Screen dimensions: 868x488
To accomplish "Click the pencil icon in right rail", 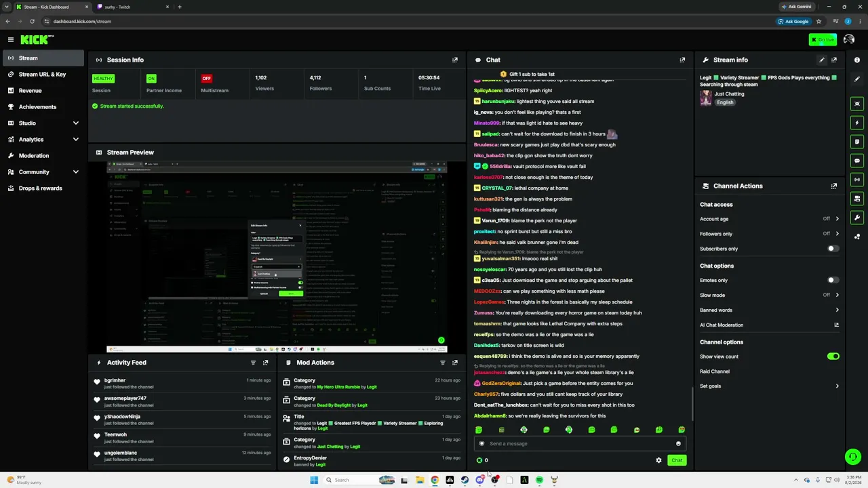I will coord(857,79).
